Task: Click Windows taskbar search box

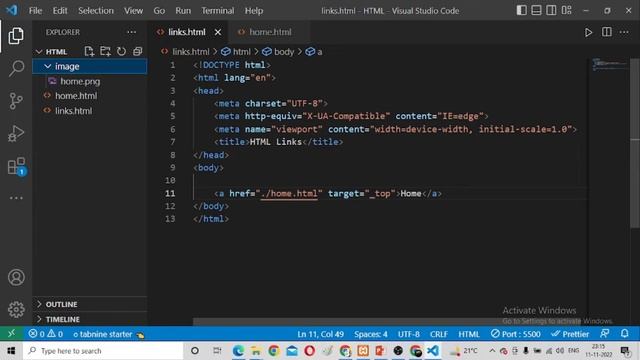Action: tap(103, 351)
